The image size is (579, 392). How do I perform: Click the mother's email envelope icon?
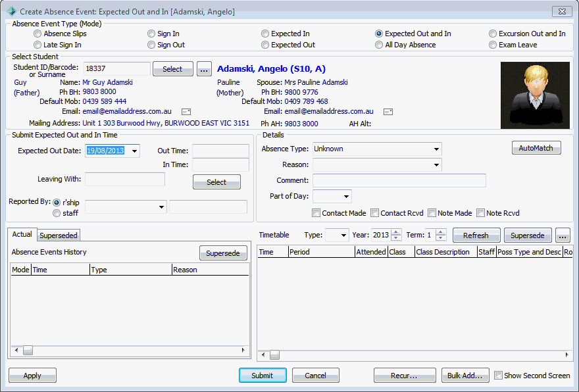[388, 111]
